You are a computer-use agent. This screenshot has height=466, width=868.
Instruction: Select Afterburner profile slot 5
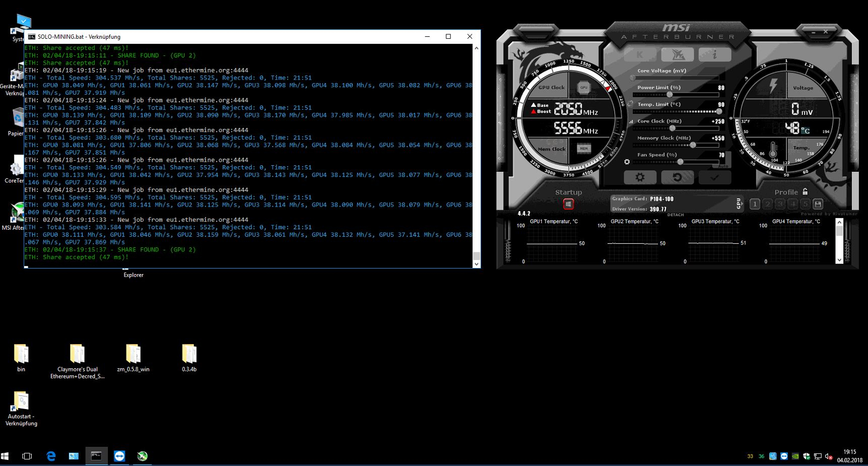pos(805,204)
